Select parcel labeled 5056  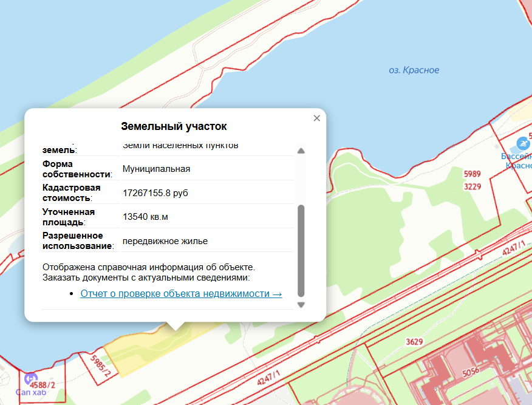tap(471, 372)
